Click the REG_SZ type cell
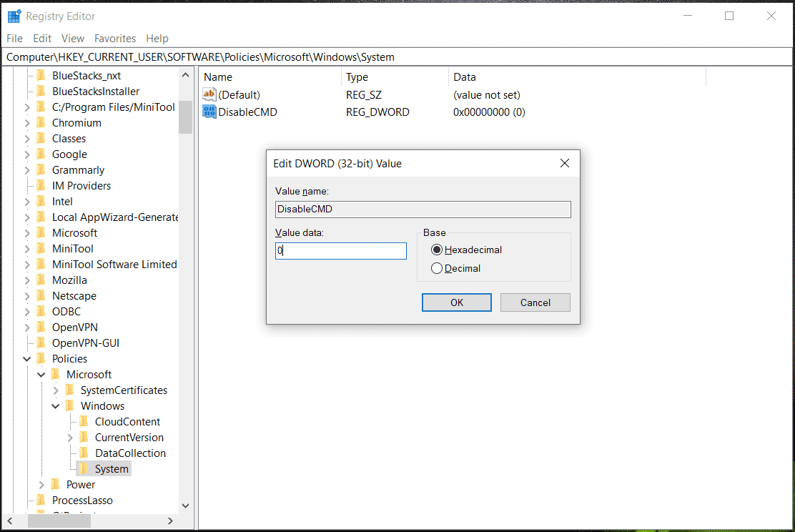Viewport: 795px width, 532px height. pos(363,95)
